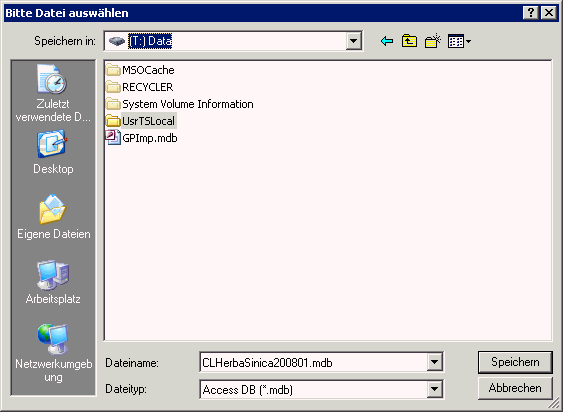Navigate up one folder level
This screenshot has width=563, height=412.
click(x=409, y=41)
